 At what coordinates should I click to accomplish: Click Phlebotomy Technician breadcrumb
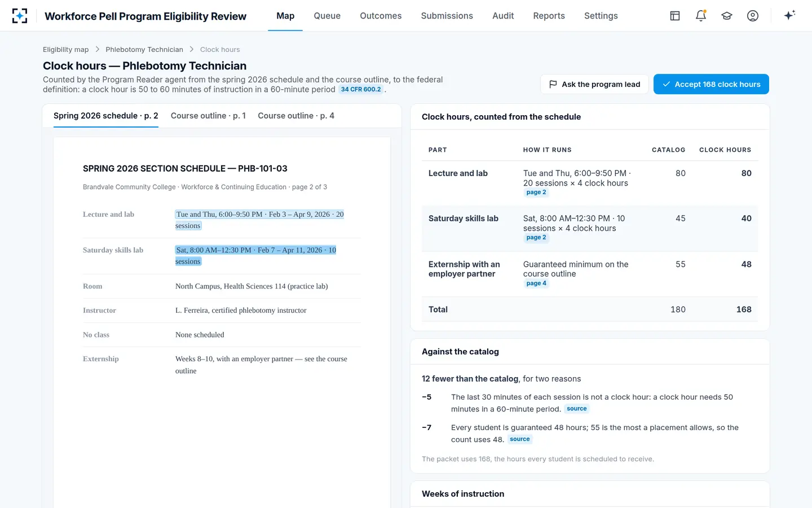click(144, 50)
